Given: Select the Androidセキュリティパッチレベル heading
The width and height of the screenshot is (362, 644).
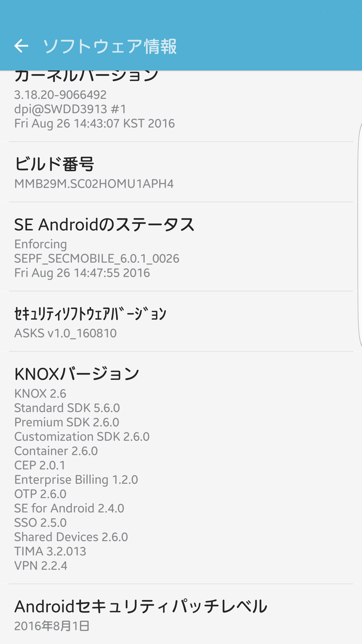Looking at the screenshot, I should 141,607.
